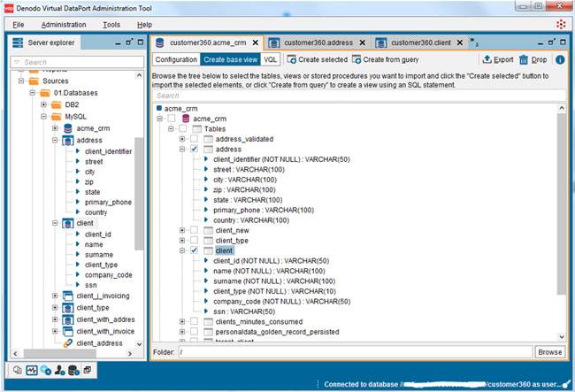Open the blue information icon
575x392 pixels.
tap(560, 59)
